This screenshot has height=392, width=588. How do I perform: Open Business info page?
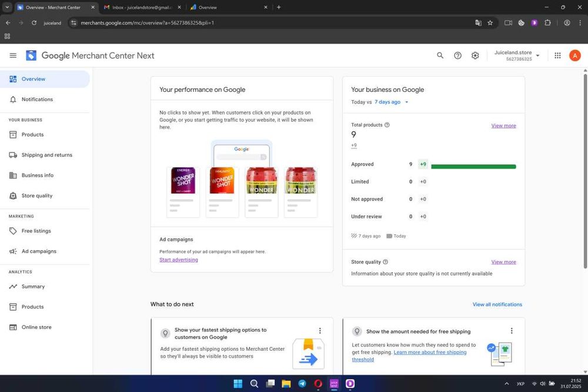[45, 175]
